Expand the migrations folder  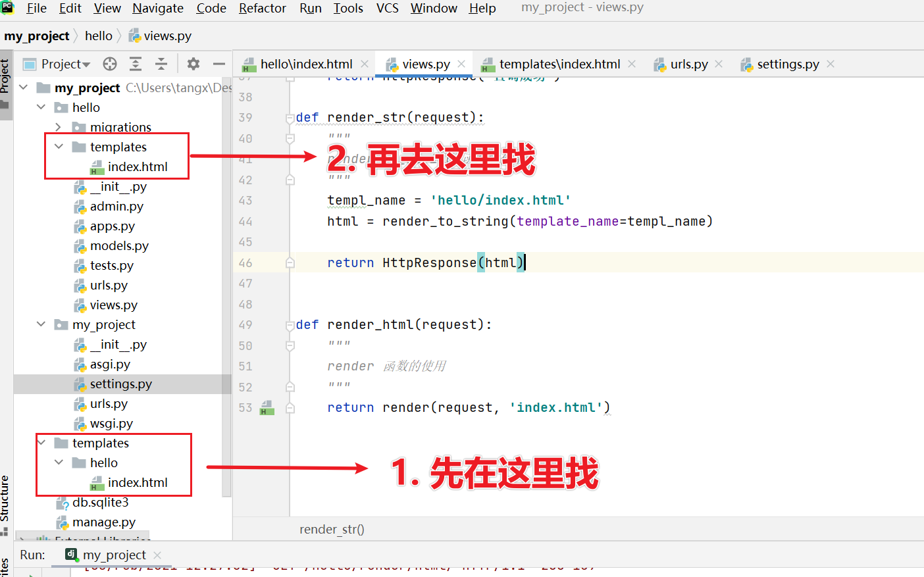tap(59, 126)
